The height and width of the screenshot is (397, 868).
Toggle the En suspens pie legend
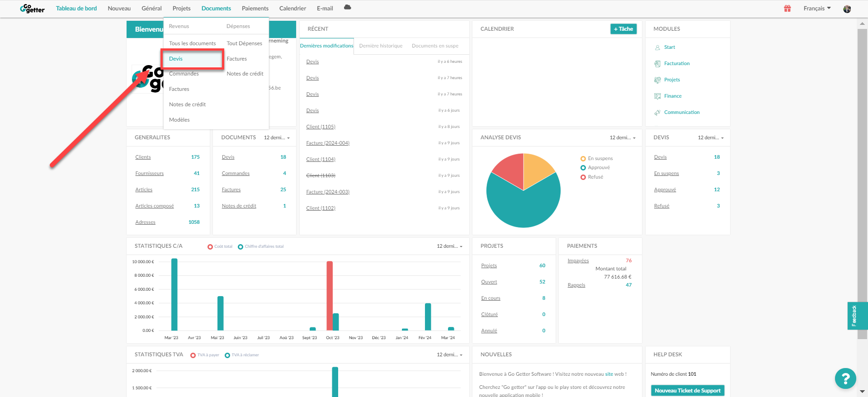pos(596,158)
